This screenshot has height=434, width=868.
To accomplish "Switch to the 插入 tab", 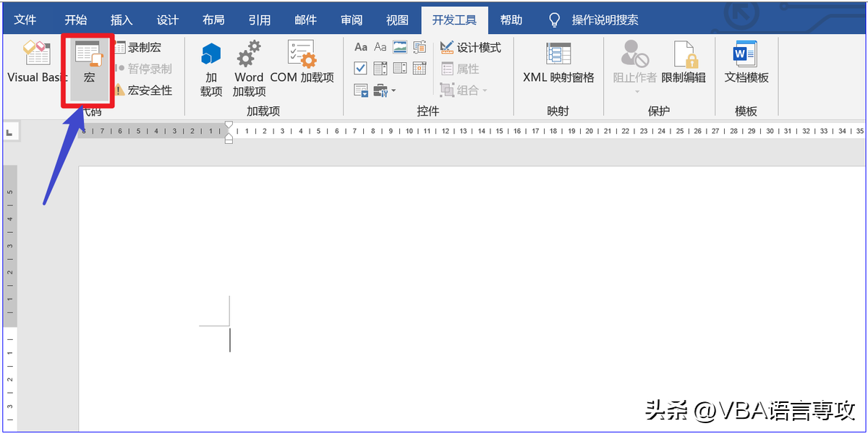I will click(x=122, y=20).
